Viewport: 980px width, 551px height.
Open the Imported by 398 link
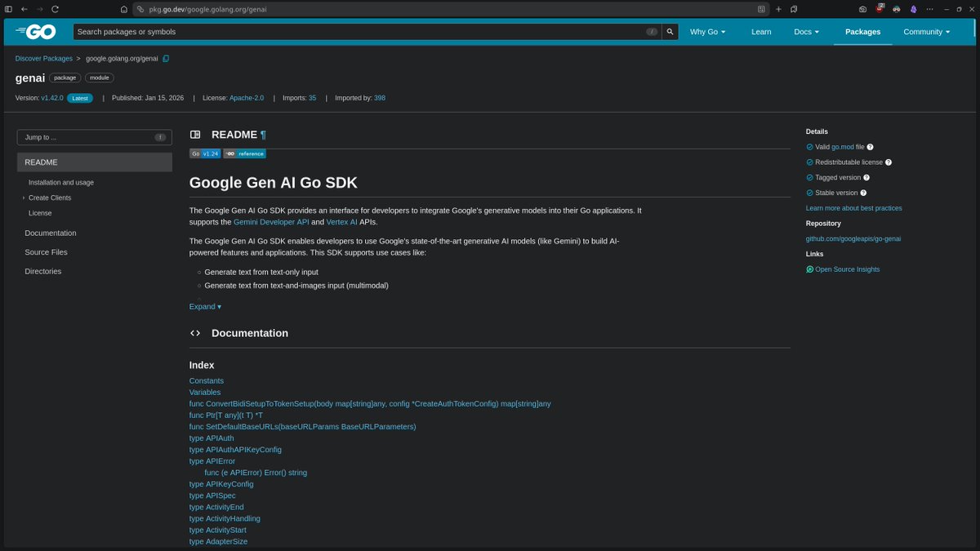tap(380, 98)
